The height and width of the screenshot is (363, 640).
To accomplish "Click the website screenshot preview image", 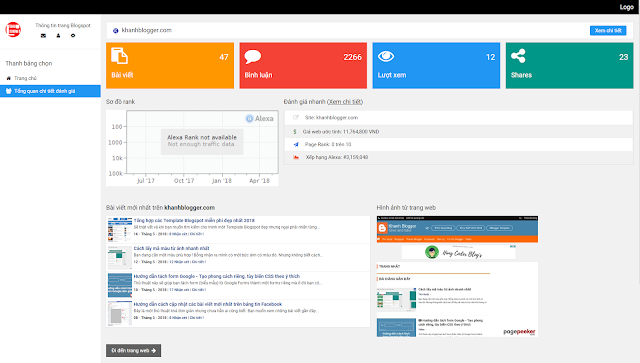I will pyautogui.click(x=457, y=276).
